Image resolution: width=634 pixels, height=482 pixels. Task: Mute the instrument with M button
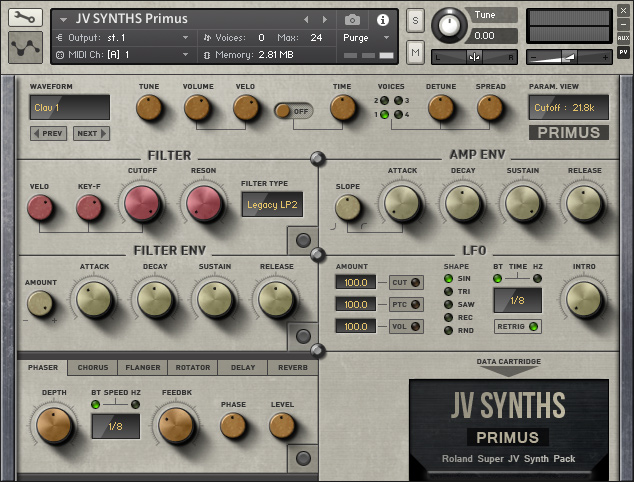pyautogui.click(x=415, y=52)
